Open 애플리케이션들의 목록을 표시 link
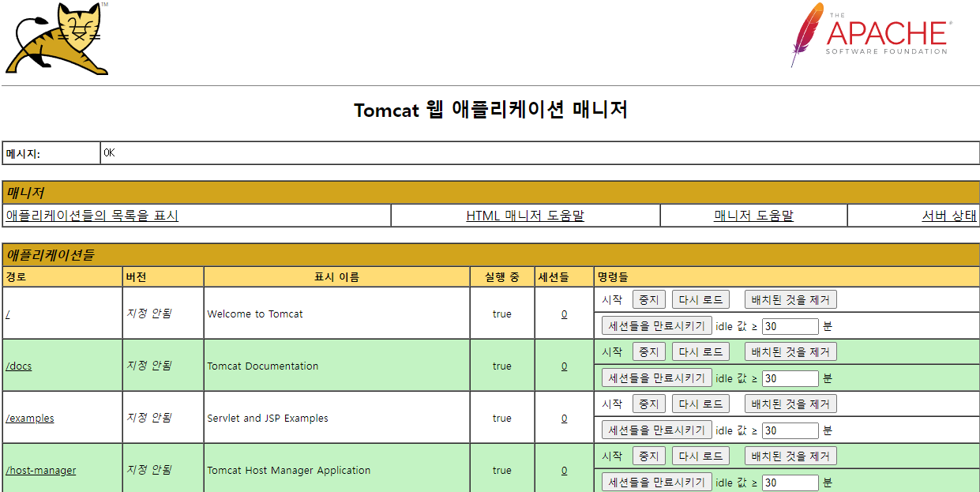This screenshot has width=980, height=492. [x=92, y=216]
